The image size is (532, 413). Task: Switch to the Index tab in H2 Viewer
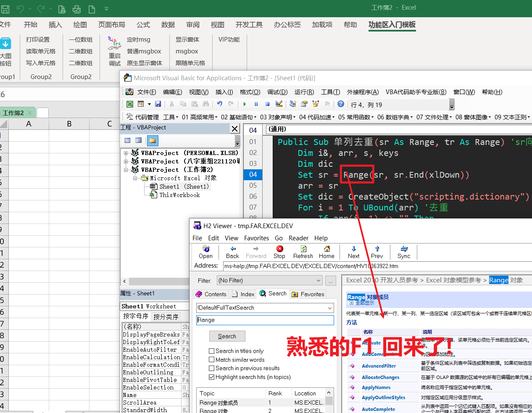coord(242,294)
